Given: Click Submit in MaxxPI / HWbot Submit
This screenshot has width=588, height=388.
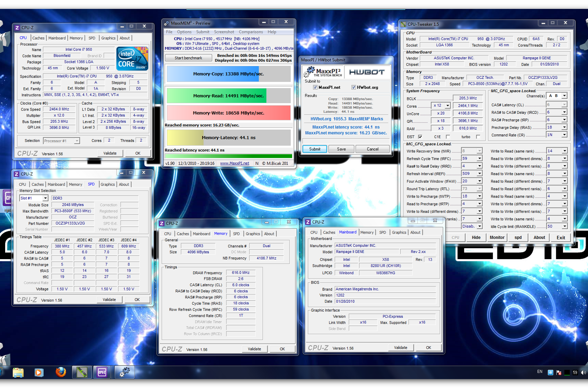Looking at the screenshot, I should [315, 149].
